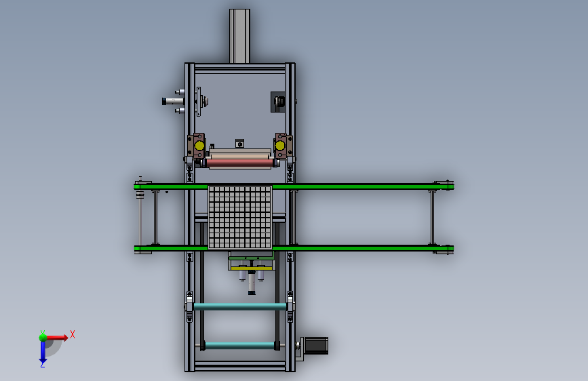
Task: Select the upper teal roller
Action: pos(240,306)
